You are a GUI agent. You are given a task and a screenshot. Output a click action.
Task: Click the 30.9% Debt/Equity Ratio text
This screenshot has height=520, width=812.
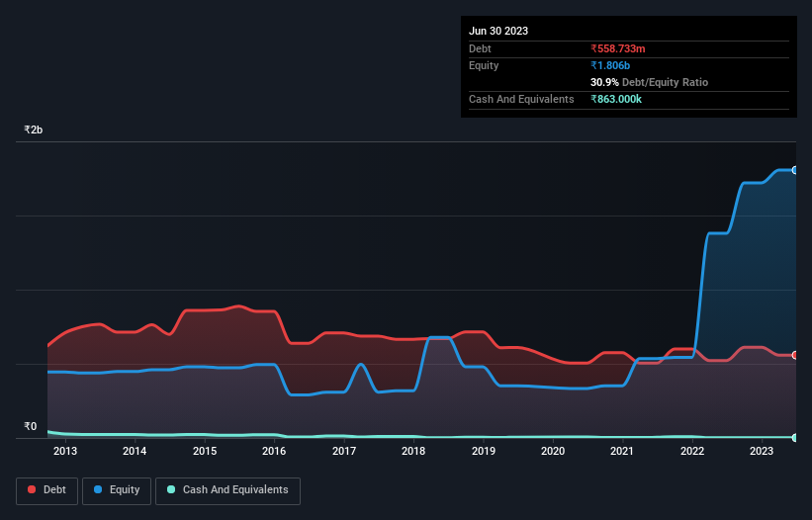click(x=649, y=82)
